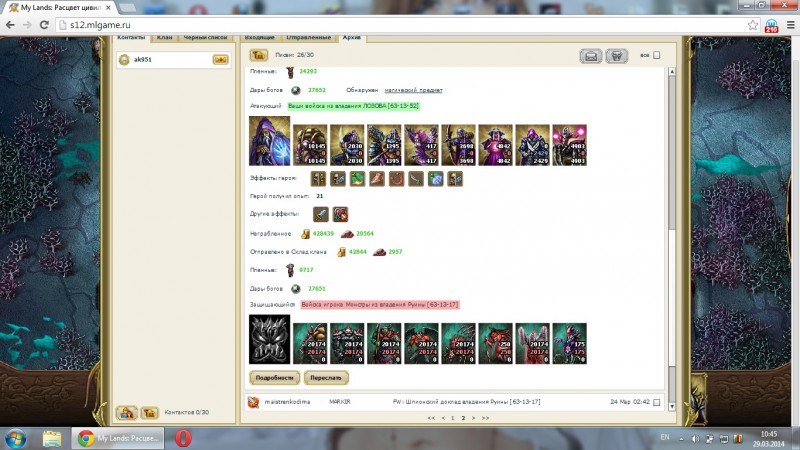
Task: Click the folder icon beside Контактов 0/30
Action: tap(149, 412)
